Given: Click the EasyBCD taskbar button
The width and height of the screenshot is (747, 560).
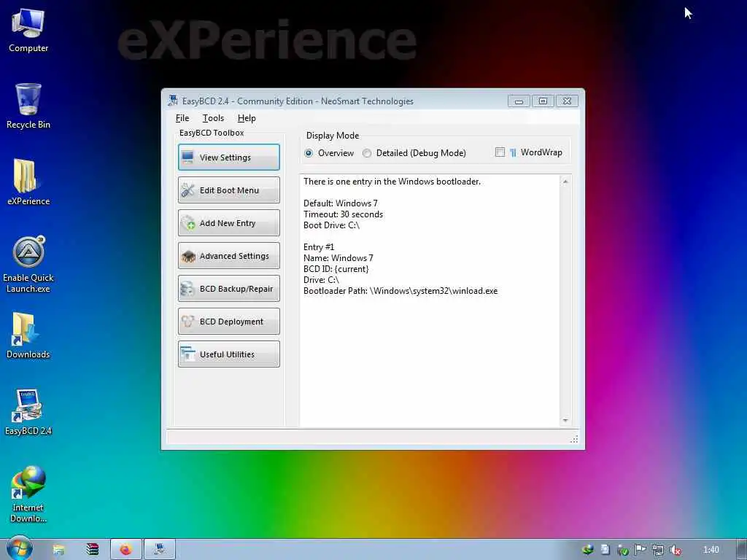Looking at the screenshot, I should 160,550.
